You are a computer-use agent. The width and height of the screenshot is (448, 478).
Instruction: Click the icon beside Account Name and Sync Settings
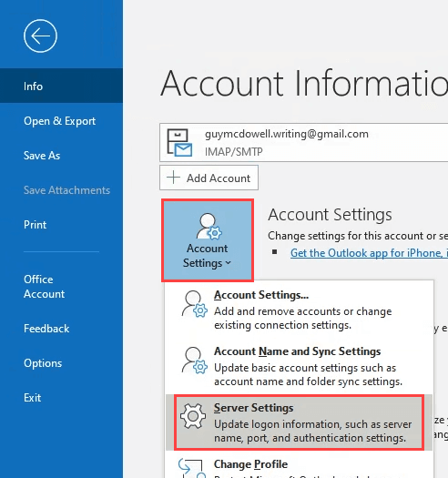194,361
